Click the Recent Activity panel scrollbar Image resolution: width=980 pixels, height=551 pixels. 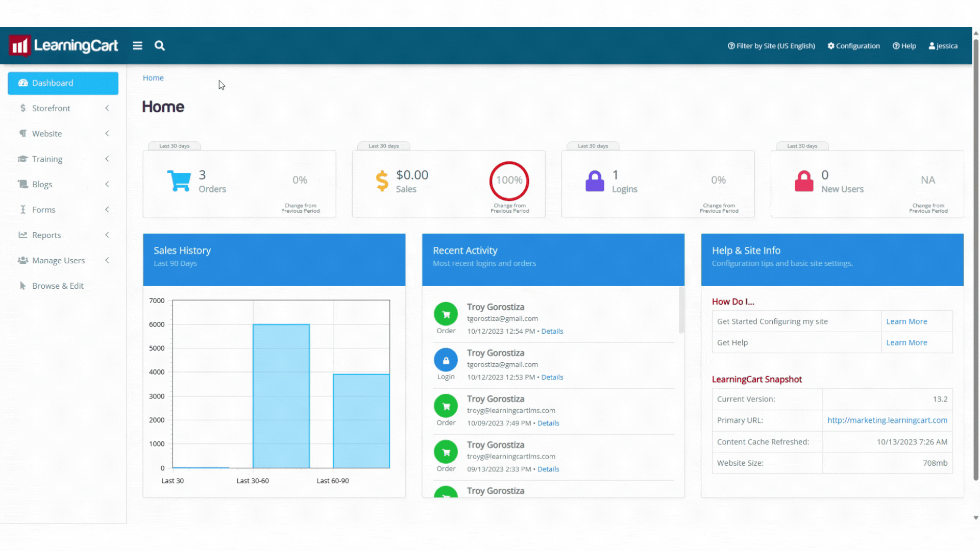[681, 310]
